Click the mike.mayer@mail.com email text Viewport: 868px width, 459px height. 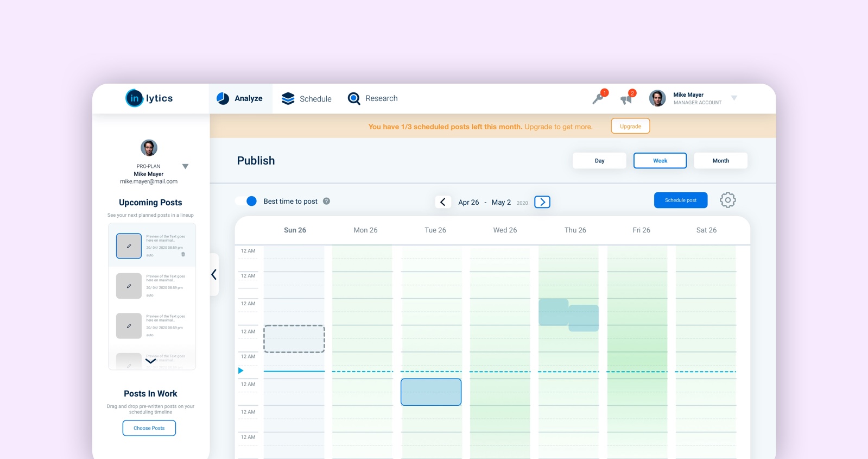[149, 181]
